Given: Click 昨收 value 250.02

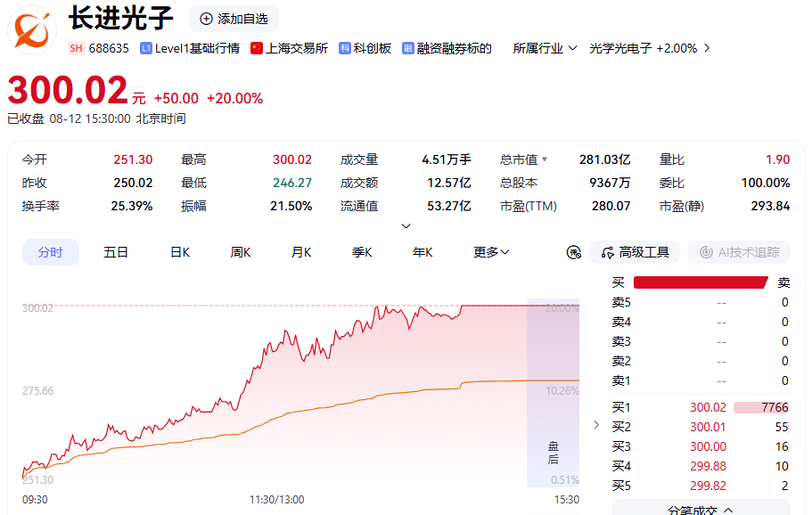Looking at the screenshot, I should [133, 183].
